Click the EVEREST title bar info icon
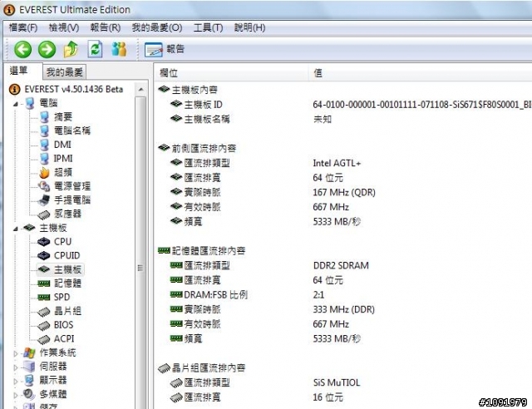 [x=9, y=10]
